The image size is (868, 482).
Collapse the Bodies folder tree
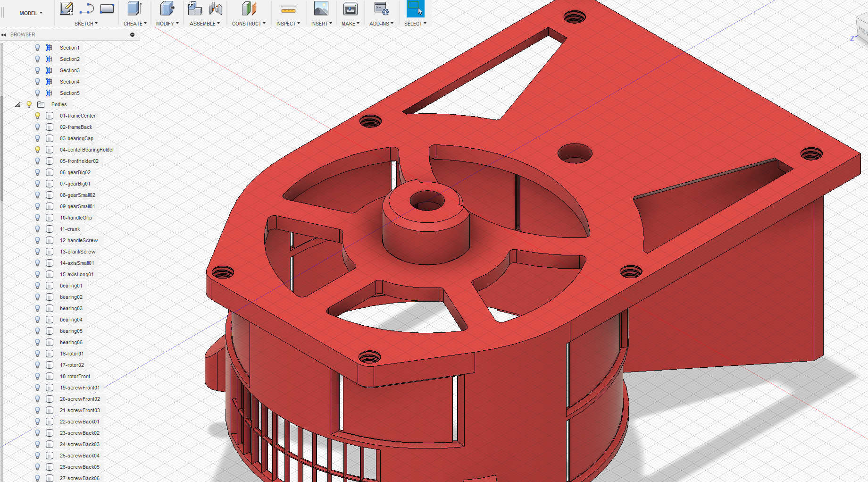pos(18,104)
